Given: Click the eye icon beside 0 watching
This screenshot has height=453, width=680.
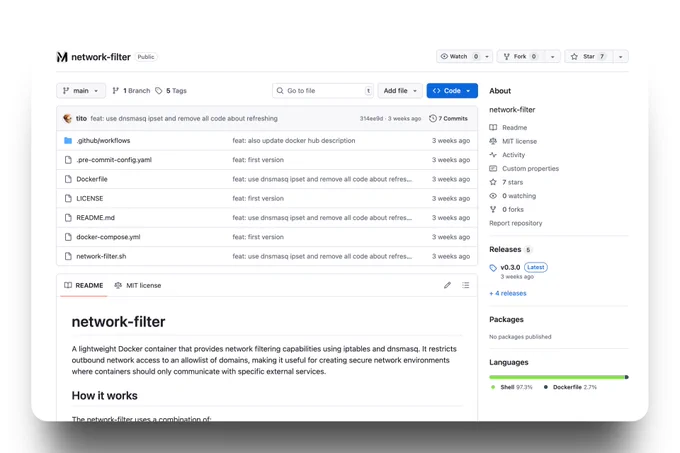Looking at the screenshot, I should 493,196.
